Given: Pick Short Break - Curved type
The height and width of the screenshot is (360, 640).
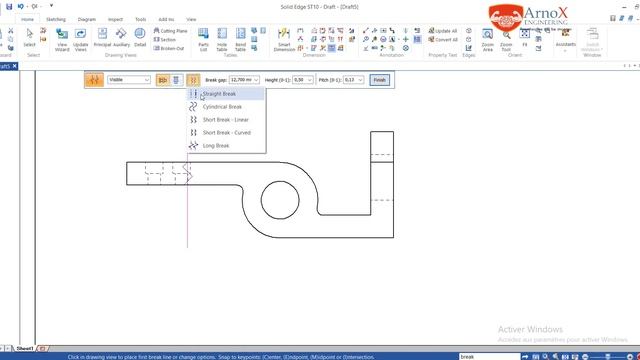Looking at the screenshot, I should click(x=226, y=133).
